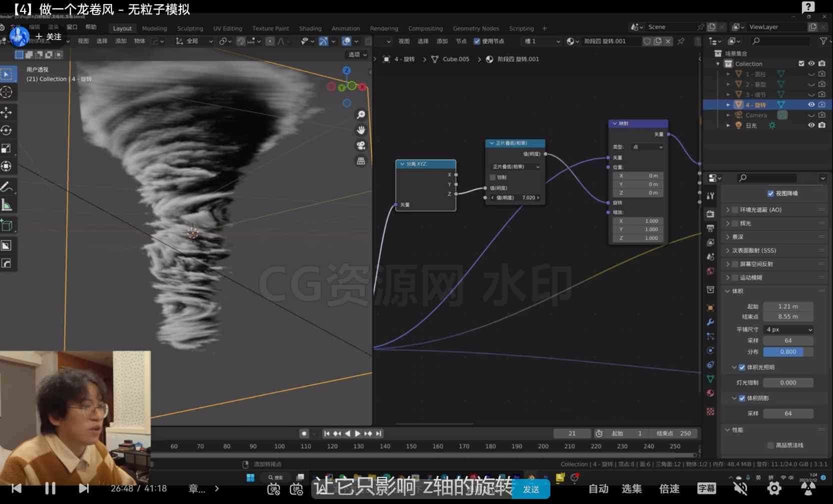Toggle 体积光照明 checkbox

click(x=742, y=367)
